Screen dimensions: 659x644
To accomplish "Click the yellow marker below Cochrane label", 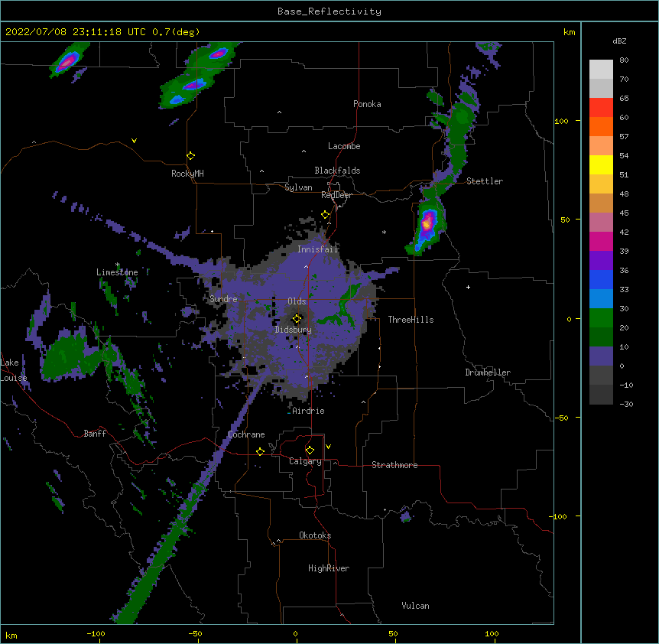I will point(260,451).
